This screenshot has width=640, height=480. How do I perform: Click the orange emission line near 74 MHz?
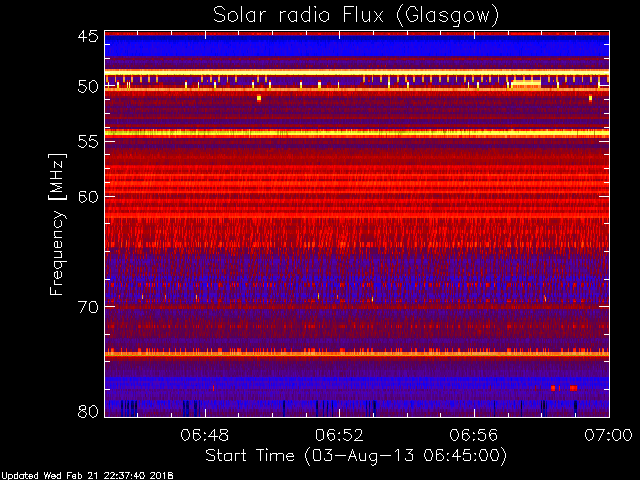coord(357,354)
